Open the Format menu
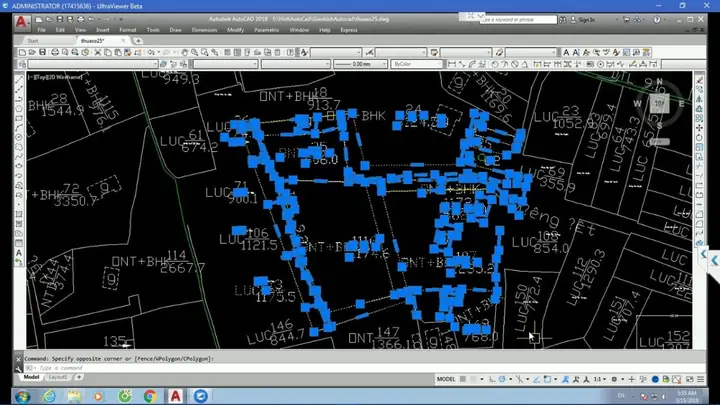Image resolution: width=720 pixels, height=405 pixels. coord(128,30)
